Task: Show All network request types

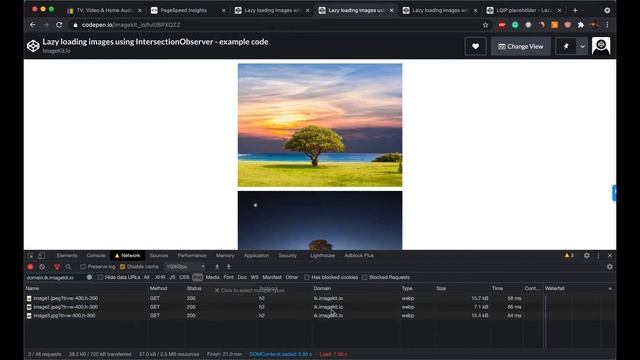Action: pyautogui.click(x=147, y=277)
